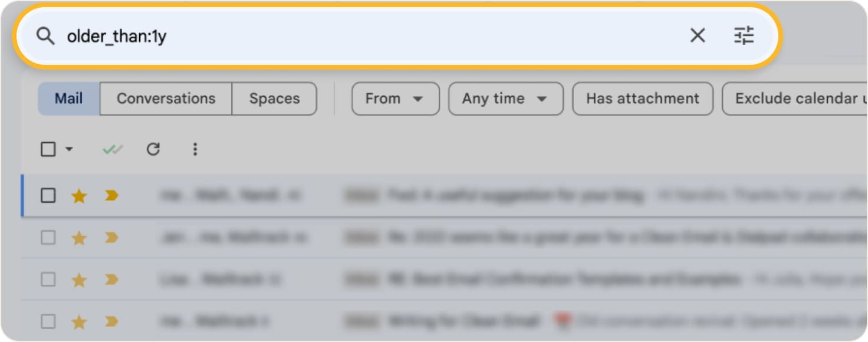Switch to the Conversations tab
The image size is (868, 342).
(x=166, y=98)
